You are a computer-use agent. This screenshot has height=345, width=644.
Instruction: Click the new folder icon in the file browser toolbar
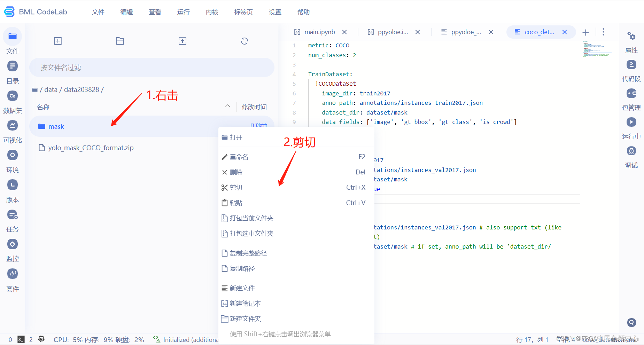(120, 41)
